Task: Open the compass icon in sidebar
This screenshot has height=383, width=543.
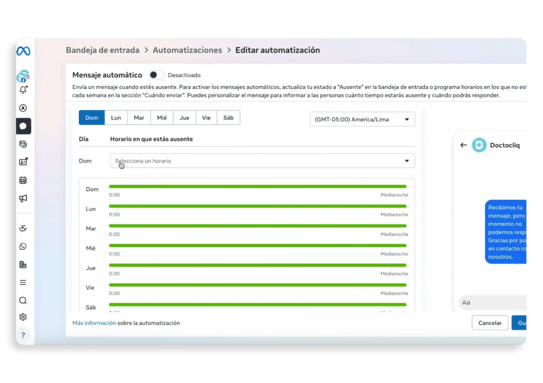Action: pos(23,108)
